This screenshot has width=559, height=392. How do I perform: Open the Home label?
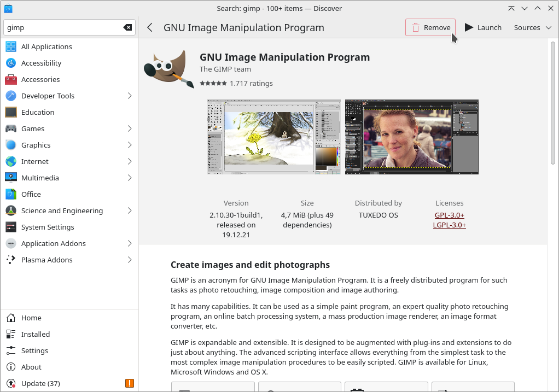31,318
